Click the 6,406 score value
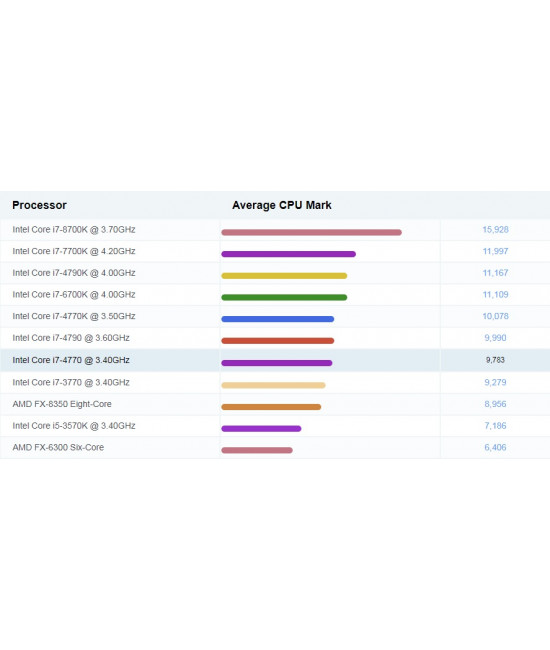Screen dimensions: 550x650 (x=495, y=447)
